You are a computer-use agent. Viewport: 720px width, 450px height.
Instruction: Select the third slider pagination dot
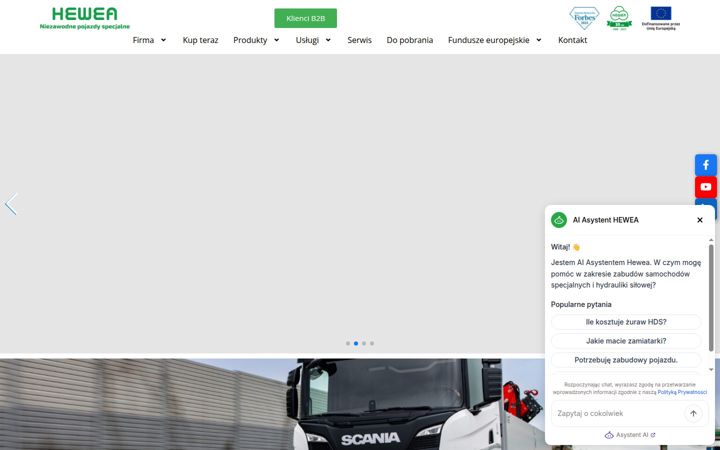(364, 343)
